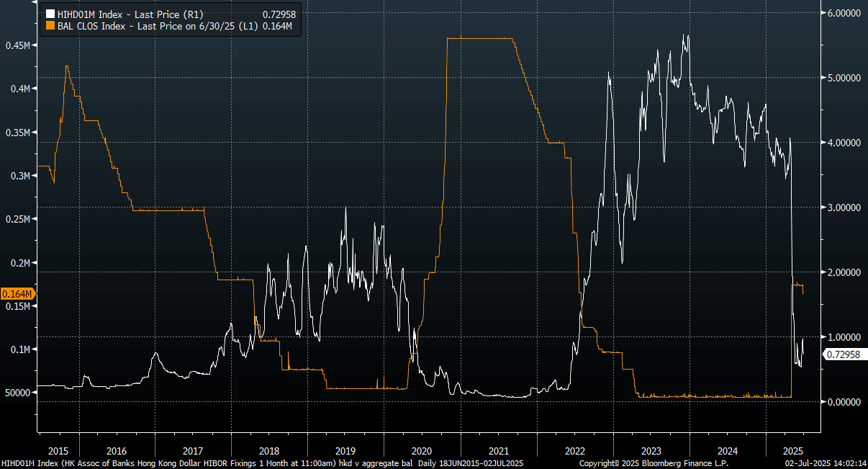868x469 pixels.
Task: Click the 6.00000 right axis label
Action: (842, 13)
